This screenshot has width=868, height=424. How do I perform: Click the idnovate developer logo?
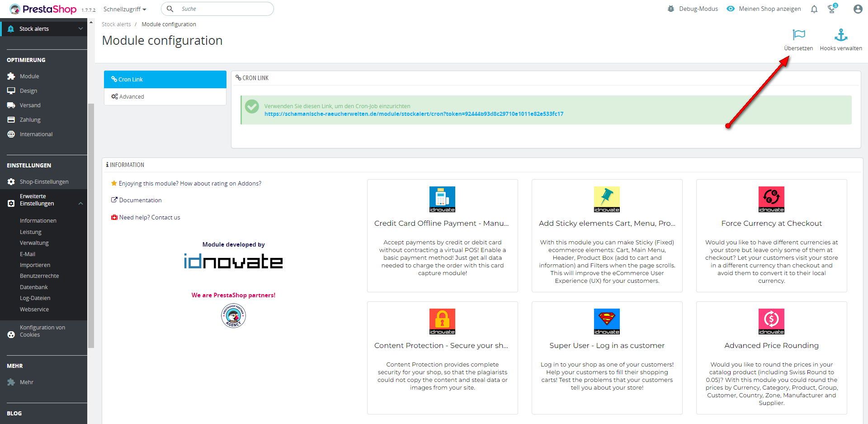tap(233, 261)
